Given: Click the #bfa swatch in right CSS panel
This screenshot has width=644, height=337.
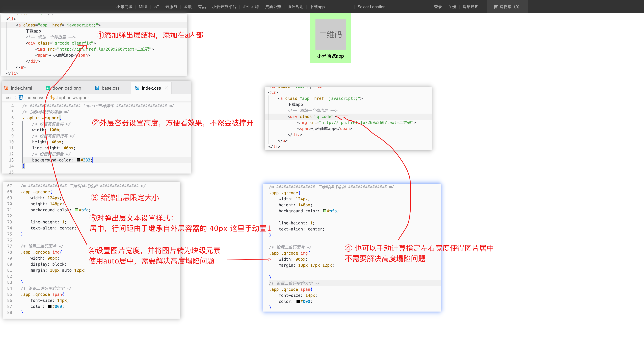Looking at the screenshot, I should tap(325, 211).
